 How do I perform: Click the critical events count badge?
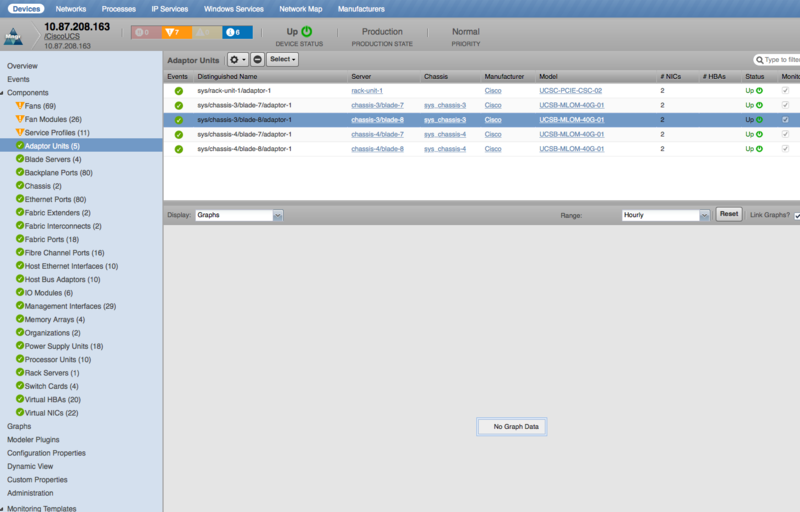pos(146,32)
